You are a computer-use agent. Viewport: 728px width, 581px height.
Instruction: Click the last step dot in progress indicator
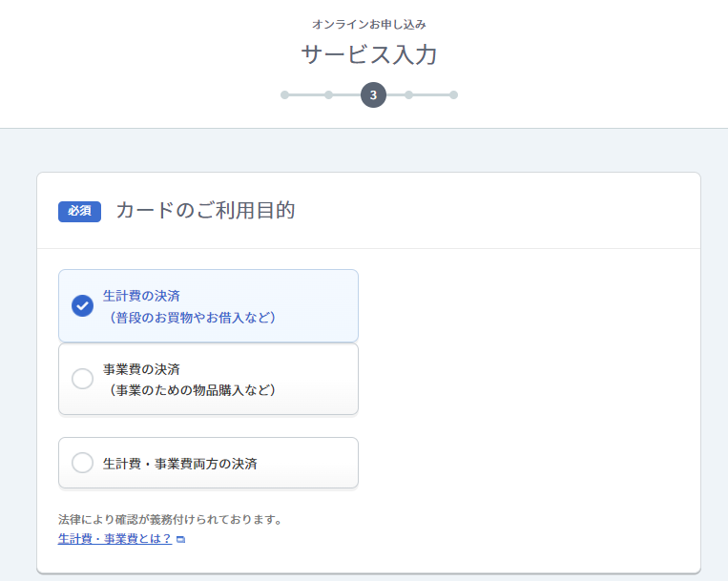(x=453, y=95)
